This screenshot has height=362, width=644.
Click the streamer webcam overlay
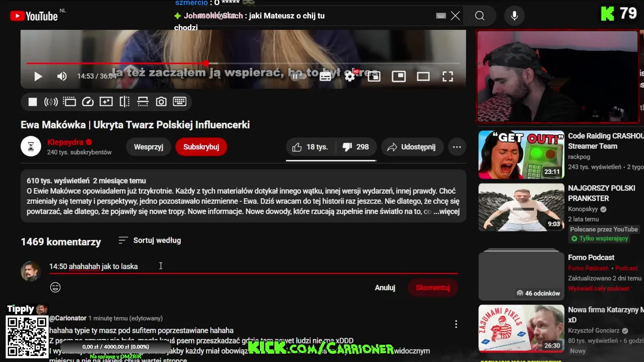(x=557, y=76)
